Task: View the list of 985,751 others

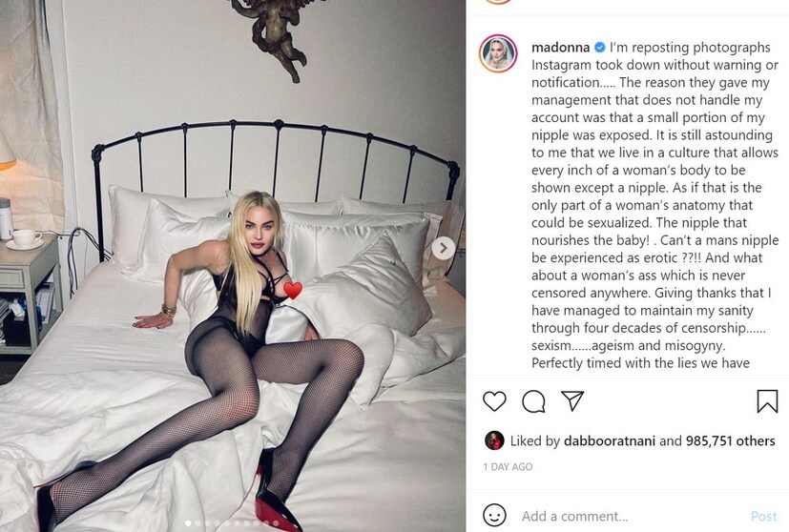Action: (730, 441)
